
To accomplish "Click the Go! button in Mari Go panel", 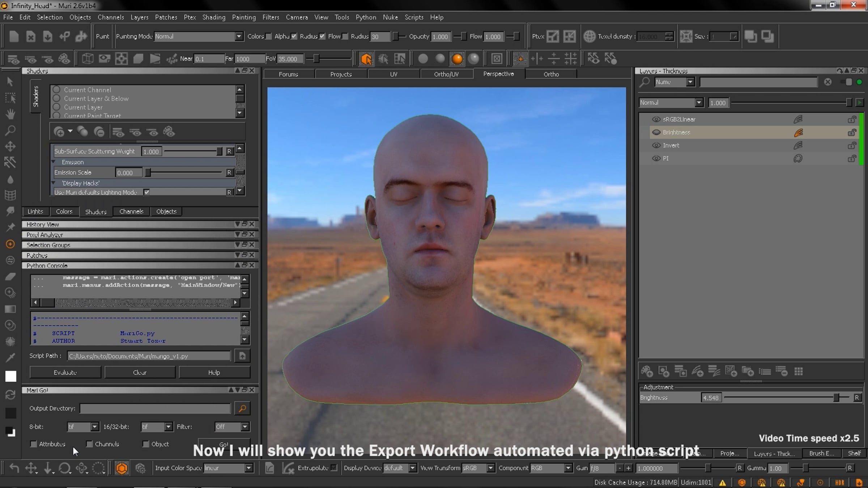I will pyautogui.click(x=224, y=444).
